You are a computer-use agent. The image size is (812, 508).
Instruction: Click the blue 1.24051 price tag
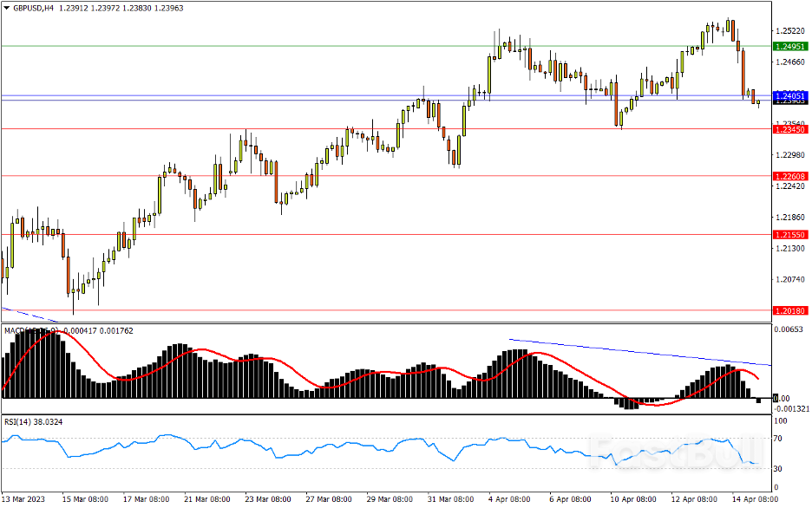790,95
